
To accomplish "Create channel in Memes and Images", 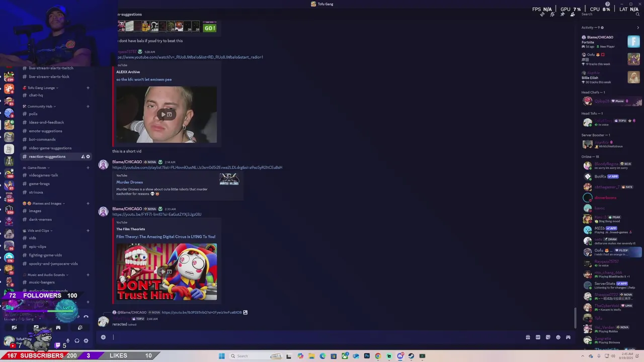I will [88, 204].
